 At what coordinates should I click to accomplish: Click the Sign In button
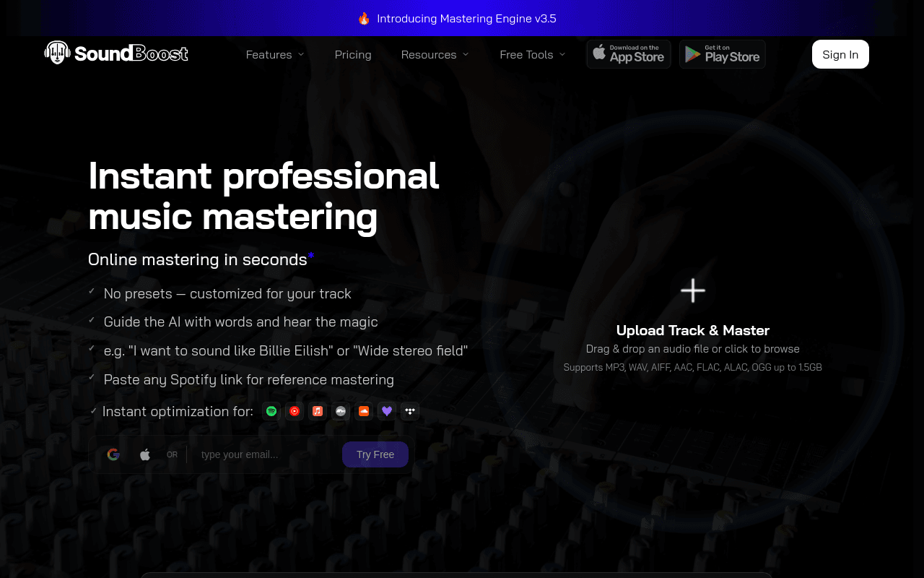tap(840, 54)
